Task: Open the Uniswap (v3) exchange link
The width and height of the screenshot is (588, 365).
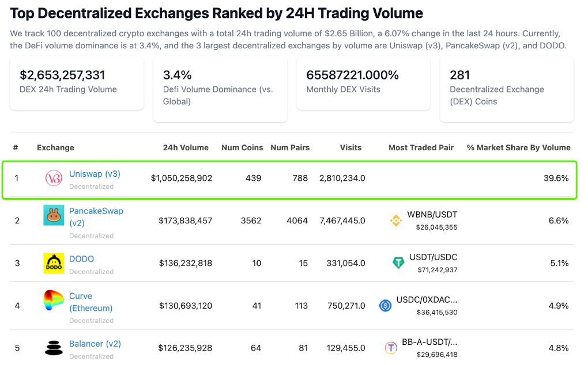Action: (x=95, y=174)
